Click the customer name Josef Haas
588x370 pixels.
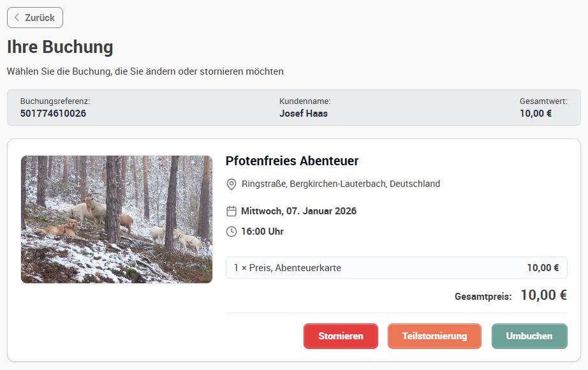(304, 114)
